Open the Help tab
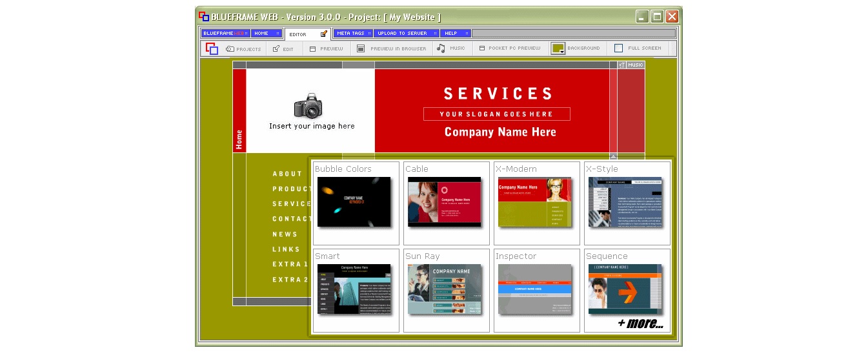868x361 pixels. click(456, 33)
